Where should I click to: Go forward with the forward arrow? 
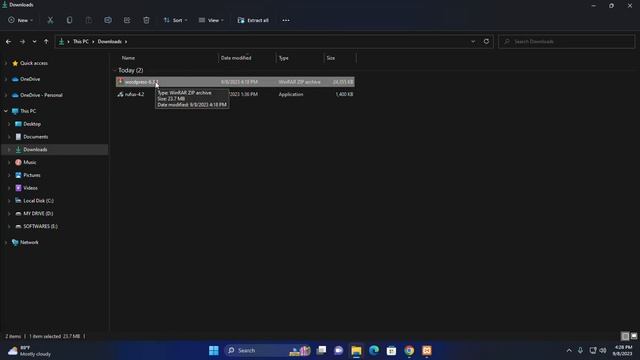(22, 42)
